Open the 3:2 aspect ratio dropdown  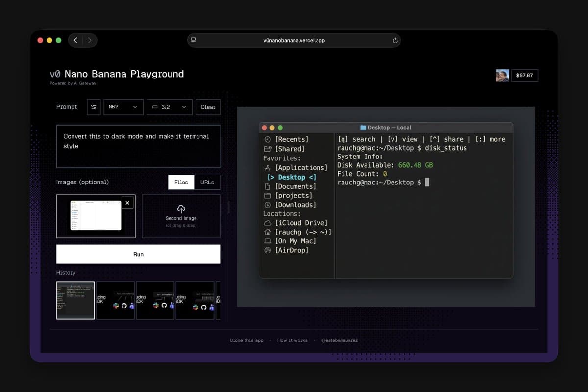tap(169, 107)
